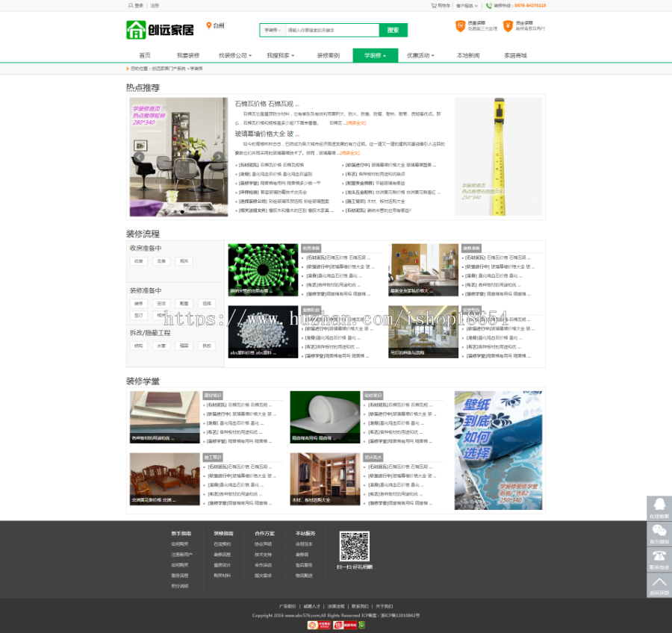Open the official WeChat sidebar icon
This screenshot has width=672, height=633.
(x=659, y=534)
